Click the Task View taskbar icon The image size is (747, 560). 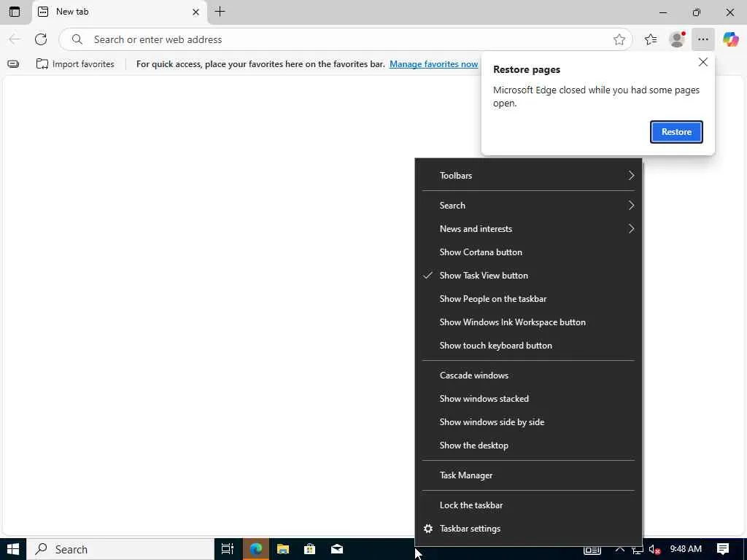tap(228, 549)
